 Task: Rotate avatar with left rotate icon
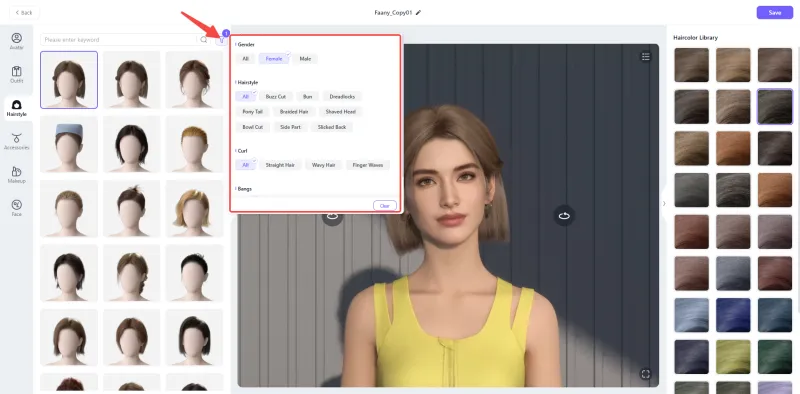(332, 217)
